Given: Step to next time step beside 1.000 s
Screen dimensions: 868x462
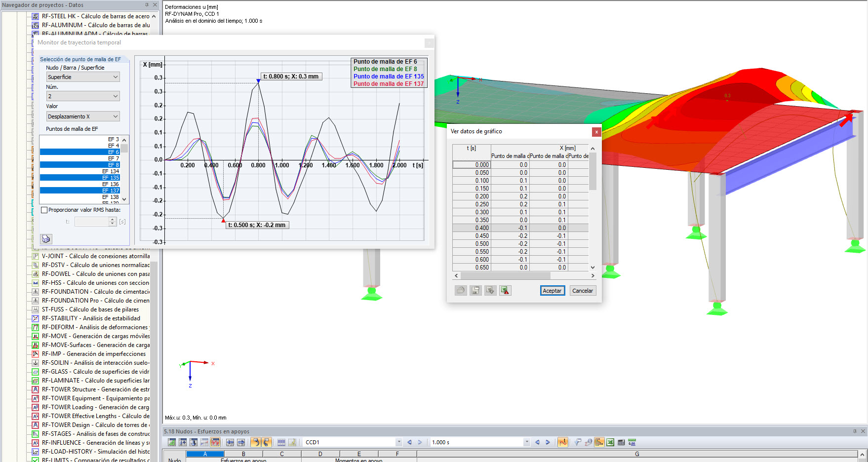Looking at the screenshot, I should pos(548,442).
